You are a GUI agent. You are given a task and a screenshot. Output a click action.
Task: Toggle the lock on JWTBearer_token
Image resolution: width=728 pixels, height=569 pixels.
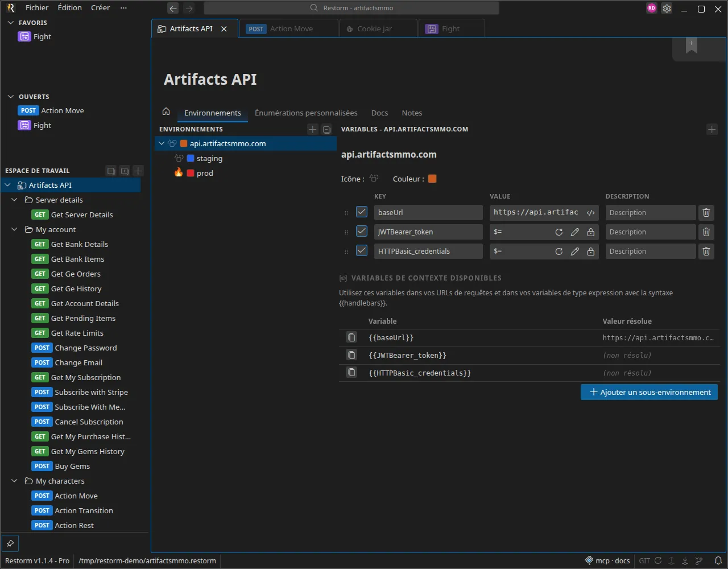tap(591, 232)
